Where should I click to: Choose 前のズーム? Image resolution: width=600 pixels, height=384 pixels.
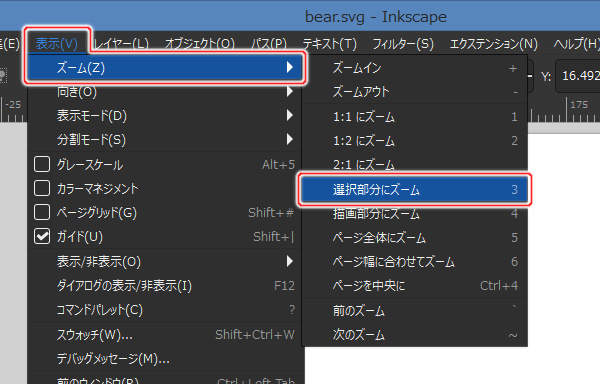point(415,311)
